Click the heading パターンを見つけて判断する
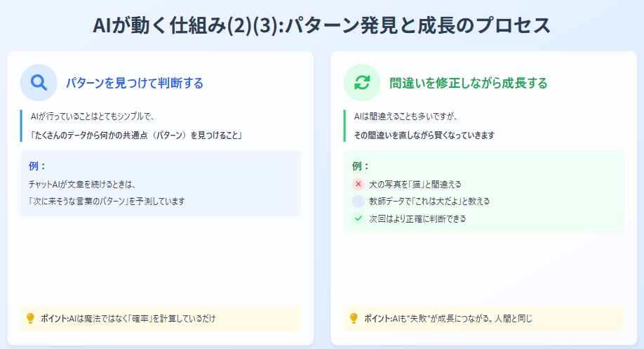 click(x=135, y=84)
